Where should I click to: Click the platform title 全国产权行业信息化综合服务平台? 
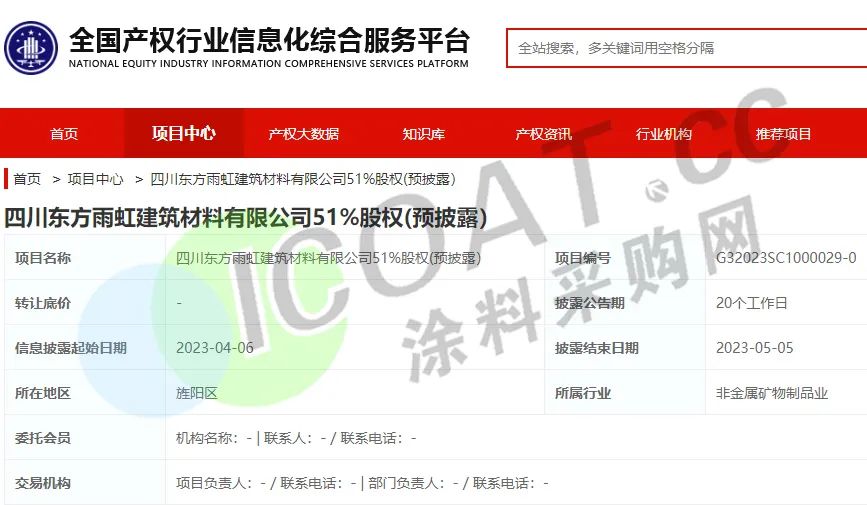(269, 40)
